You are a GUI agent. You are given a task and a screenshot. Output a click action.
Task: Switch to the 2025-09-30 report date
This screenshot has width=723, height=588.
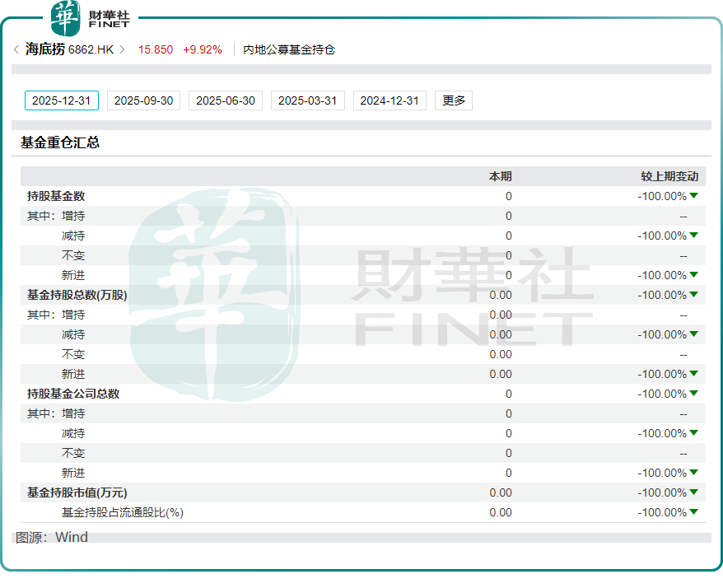coord(143,100)
